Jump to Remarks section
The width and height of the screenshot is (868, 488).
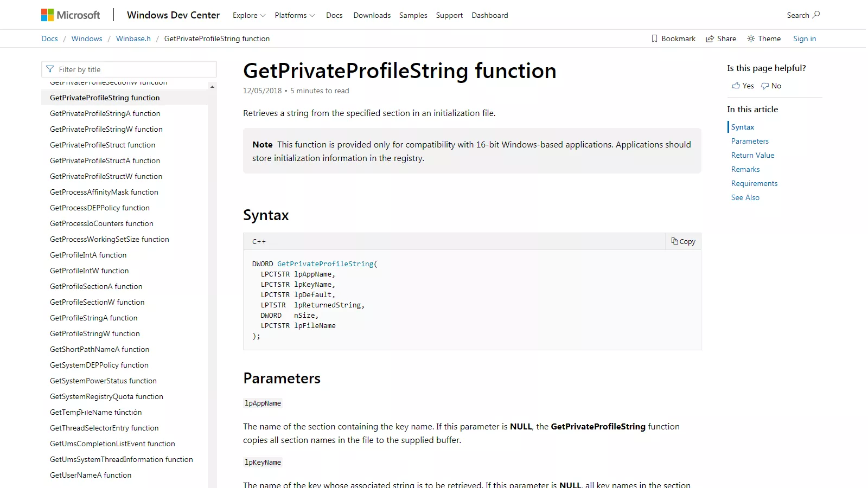(745, 169)
